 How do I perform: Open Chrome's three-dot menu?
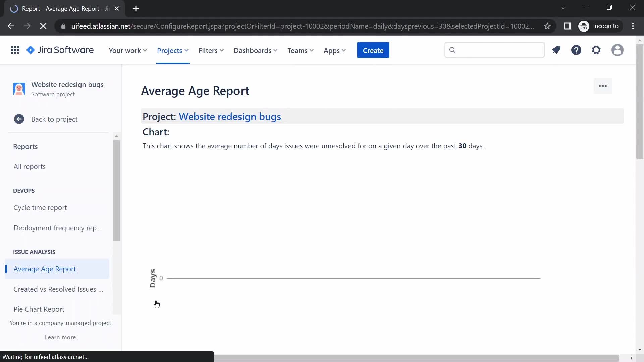coord(633,26)
